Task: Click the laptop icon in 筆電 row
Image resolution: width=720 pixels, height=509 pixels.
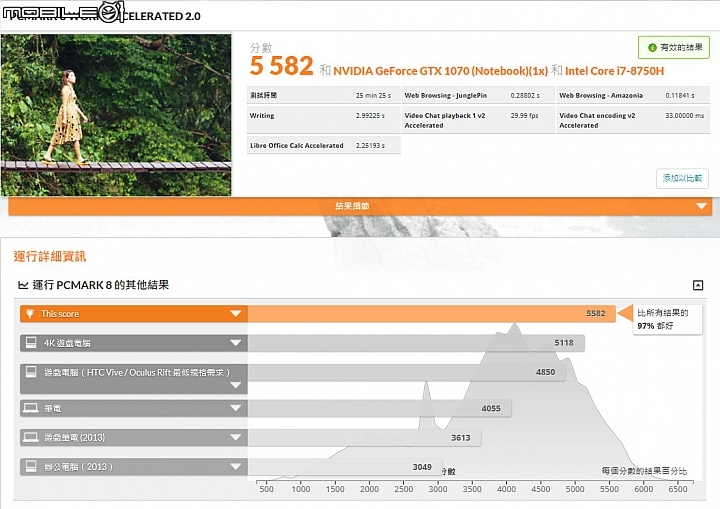Action: point(31,408)
